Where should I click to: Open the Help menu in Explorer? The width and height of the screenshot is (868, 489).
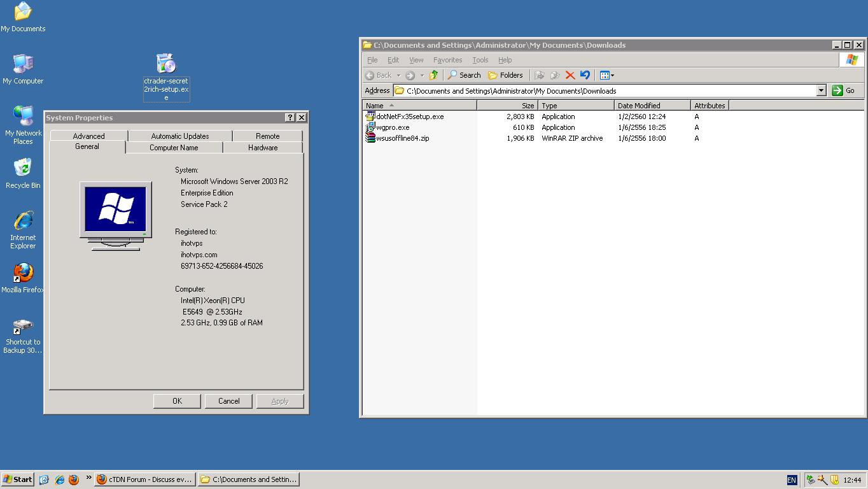(505, 60)
